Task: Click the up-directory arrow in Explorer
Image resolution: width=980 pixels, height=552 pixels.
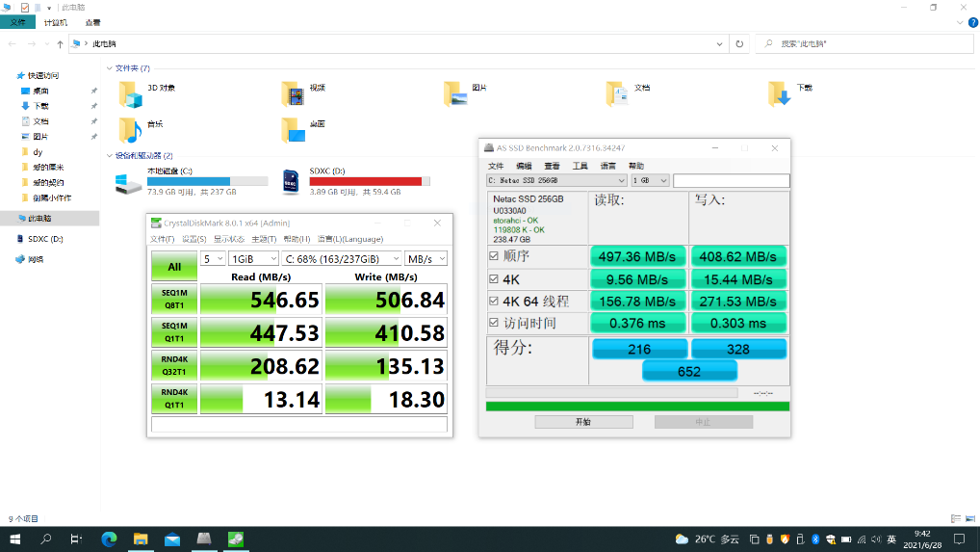Action: (60, 44)
